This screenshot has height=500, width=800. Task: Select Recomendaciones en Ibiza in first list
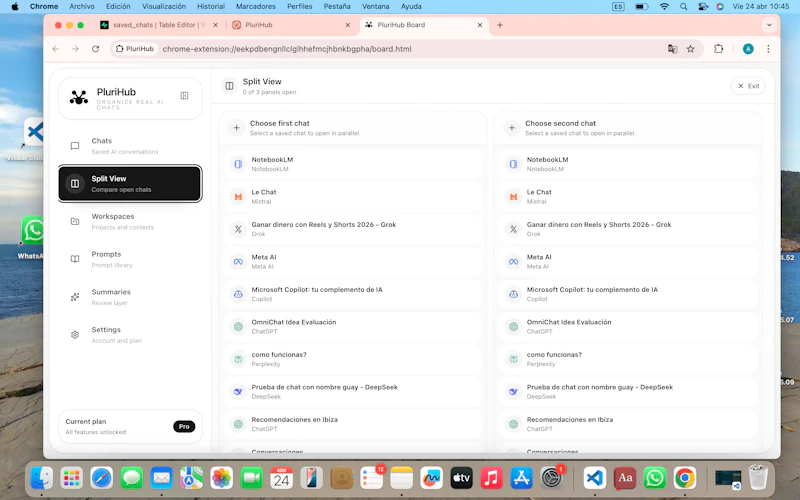[352, 424]
